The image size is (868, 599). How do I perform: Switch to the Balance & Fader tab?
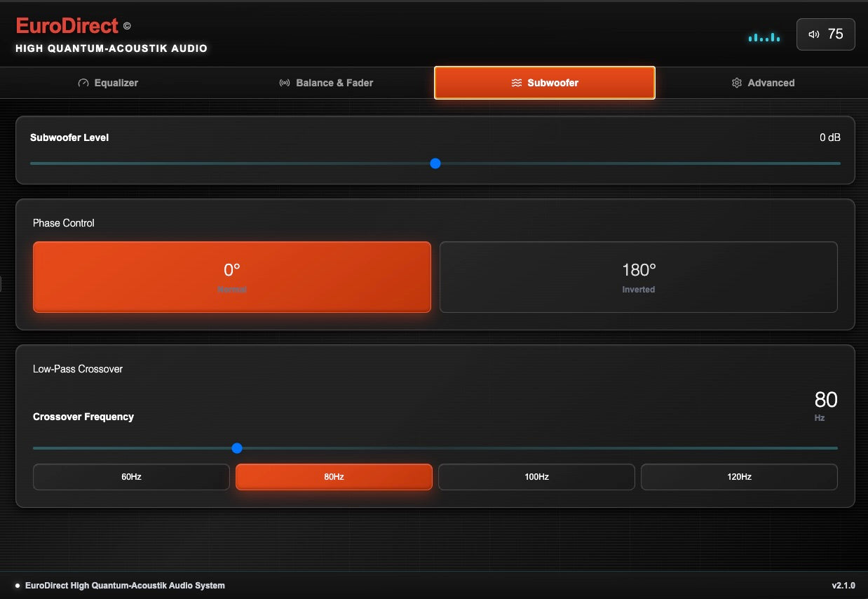[326, 83]
